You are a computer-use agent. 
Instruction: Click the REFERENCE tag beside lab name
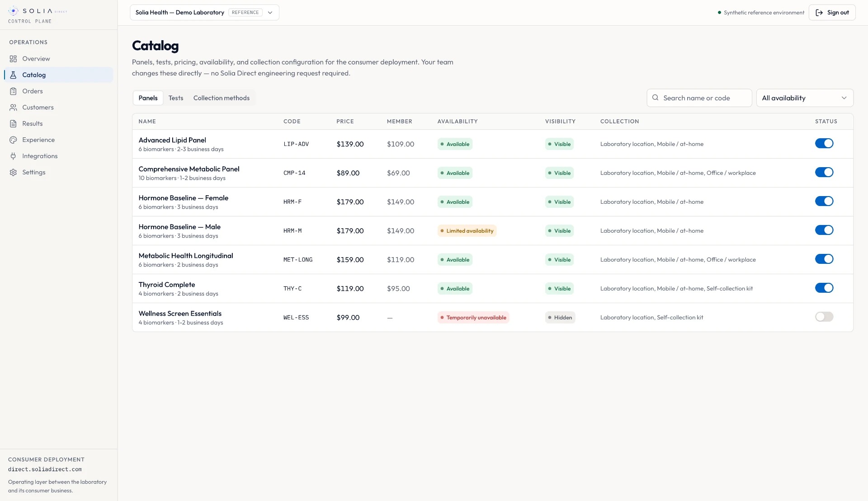[x=245, y=13]
